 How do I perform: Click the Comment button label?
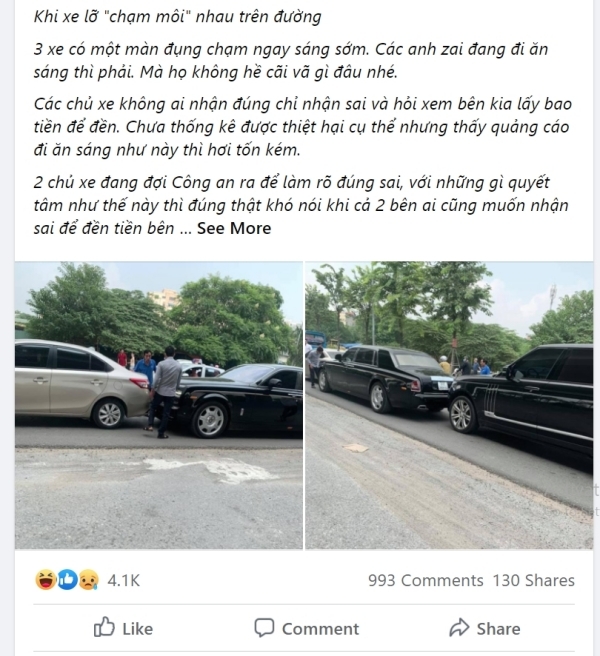(321, 629)
